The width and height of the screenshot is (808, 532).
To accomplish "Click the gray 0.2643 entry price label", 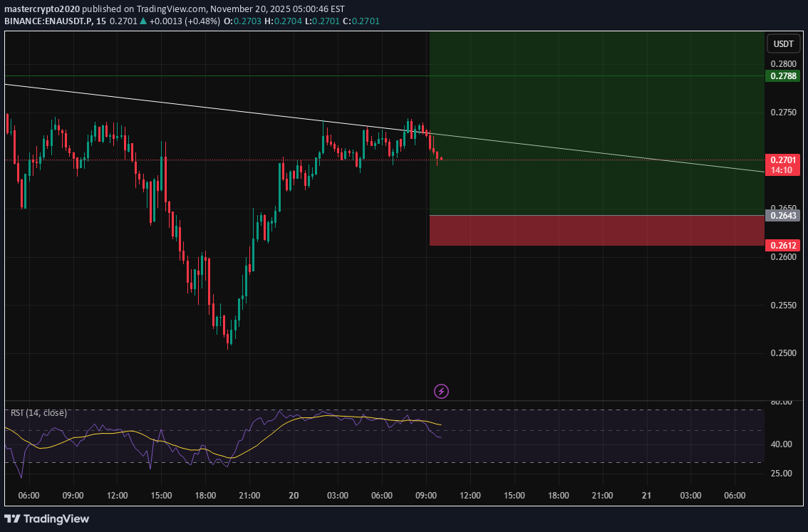I will (783, 215).
